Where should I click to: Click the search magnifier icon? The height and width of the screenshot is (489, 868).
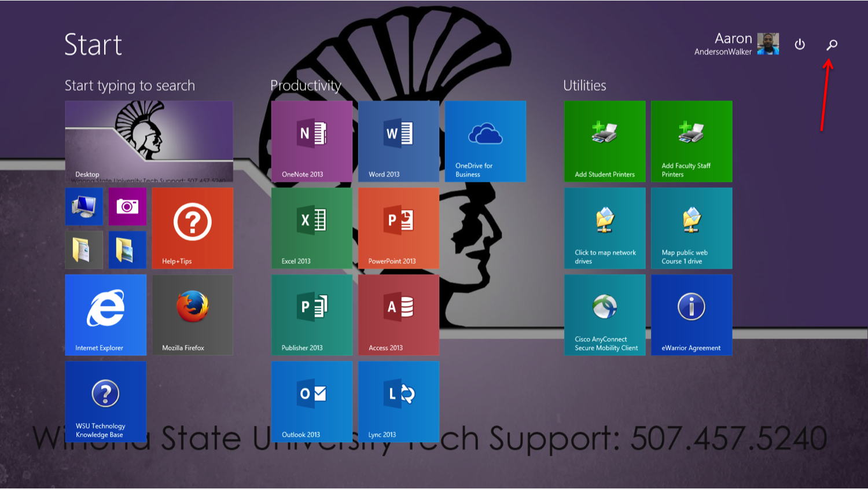click(832, 45)
